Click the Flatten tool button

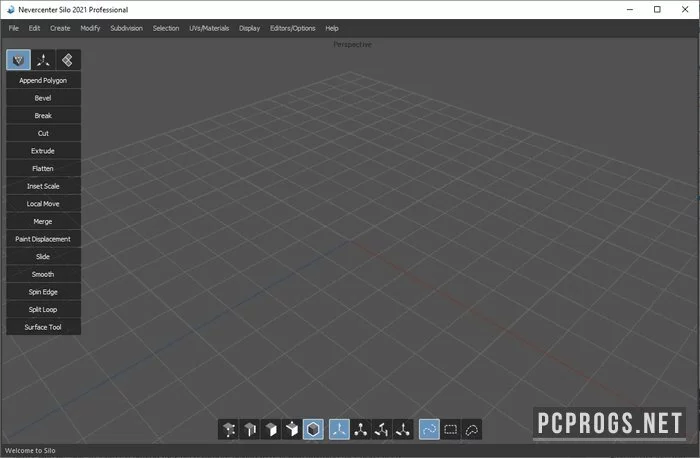[x=43, y=168]
